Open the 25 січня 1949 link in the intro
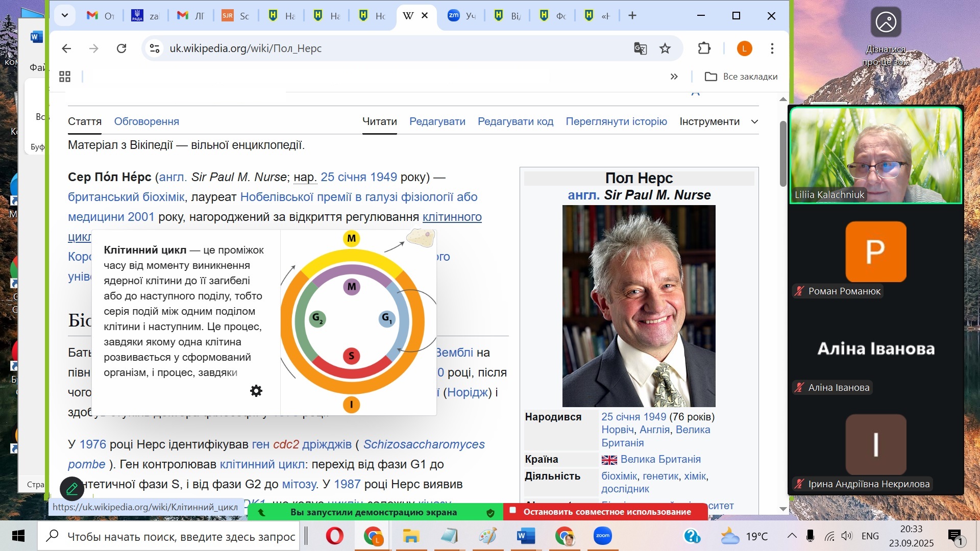 click(358, 177)
